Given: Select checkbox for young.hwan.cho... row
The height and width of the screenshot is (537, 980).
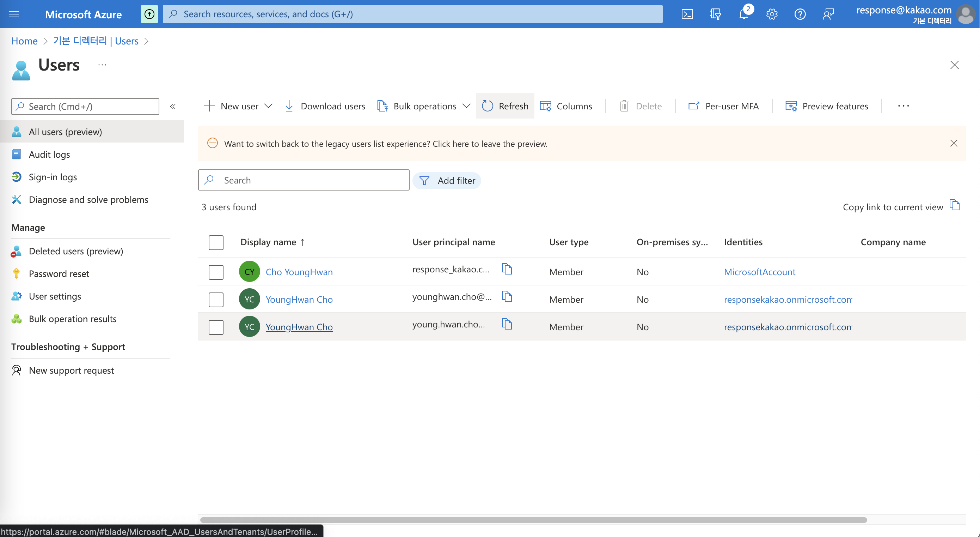Looking at the screenshot, I should click(x=216, y=327).
